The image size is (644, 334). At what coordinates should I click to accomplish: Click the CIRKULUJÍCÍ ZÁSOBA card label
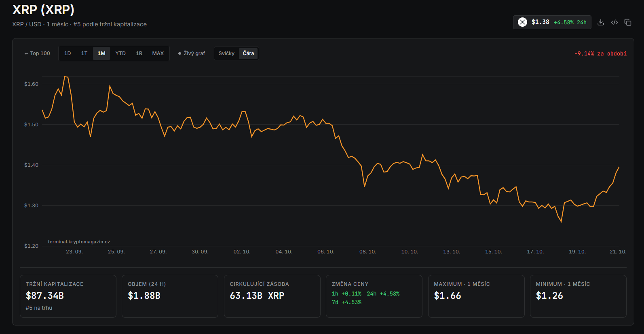(x=260, y=284)
